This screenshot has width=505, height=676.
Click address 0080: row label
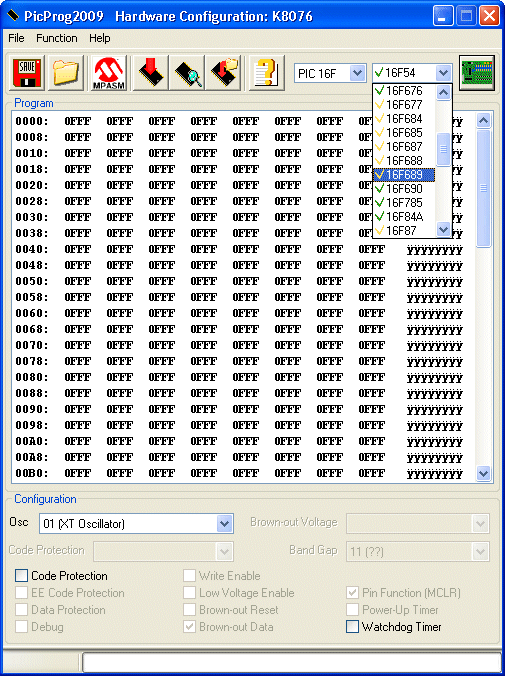pos(32,377)
